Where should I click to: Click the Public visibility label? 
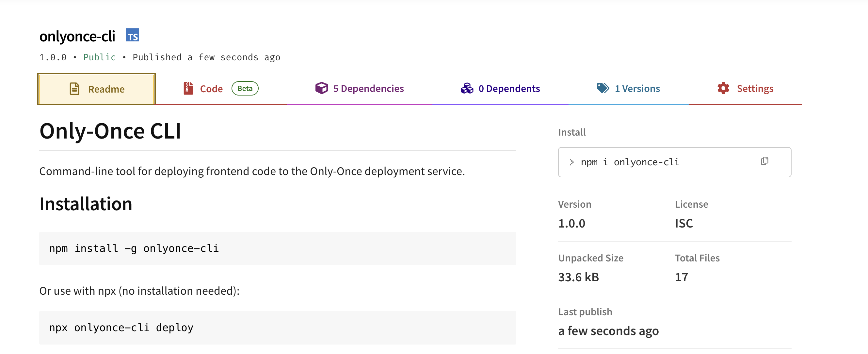pos(99,57)
